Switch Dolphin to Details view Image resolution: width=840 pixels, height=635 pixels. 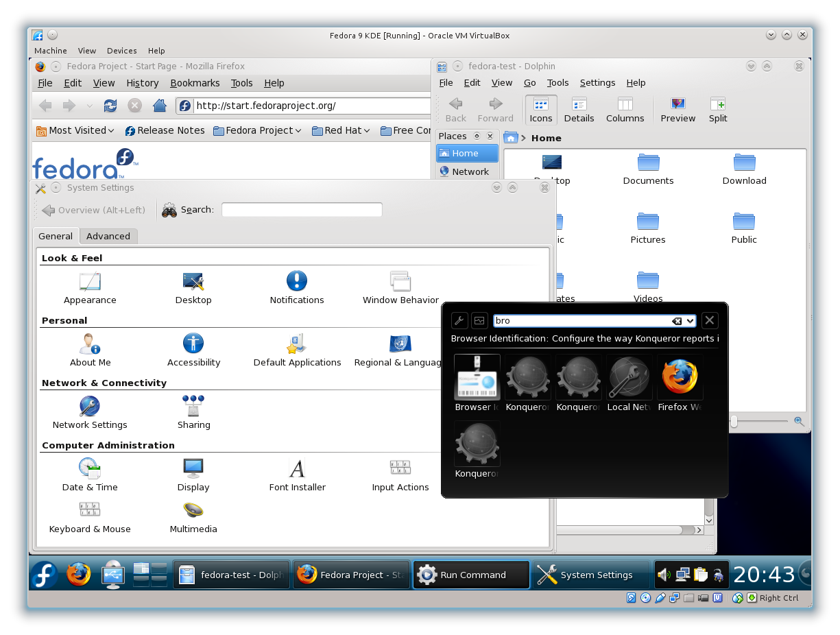(579, 109)
